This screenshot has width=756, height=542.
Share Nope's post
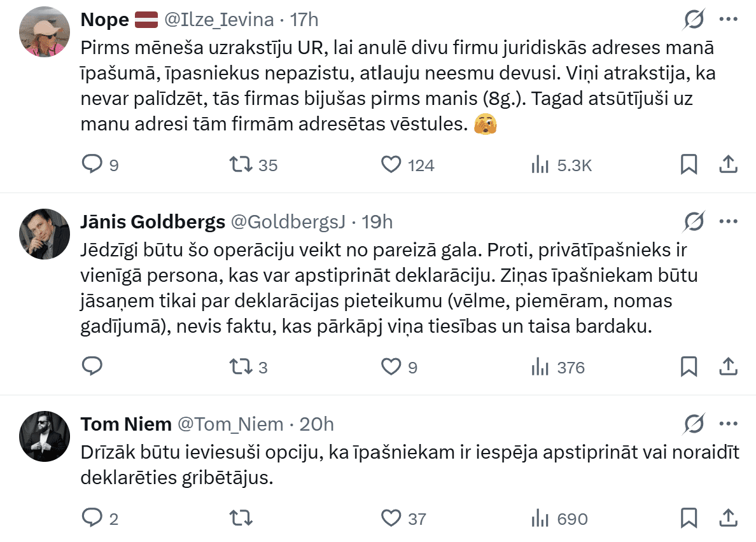(x=728, y=165)
